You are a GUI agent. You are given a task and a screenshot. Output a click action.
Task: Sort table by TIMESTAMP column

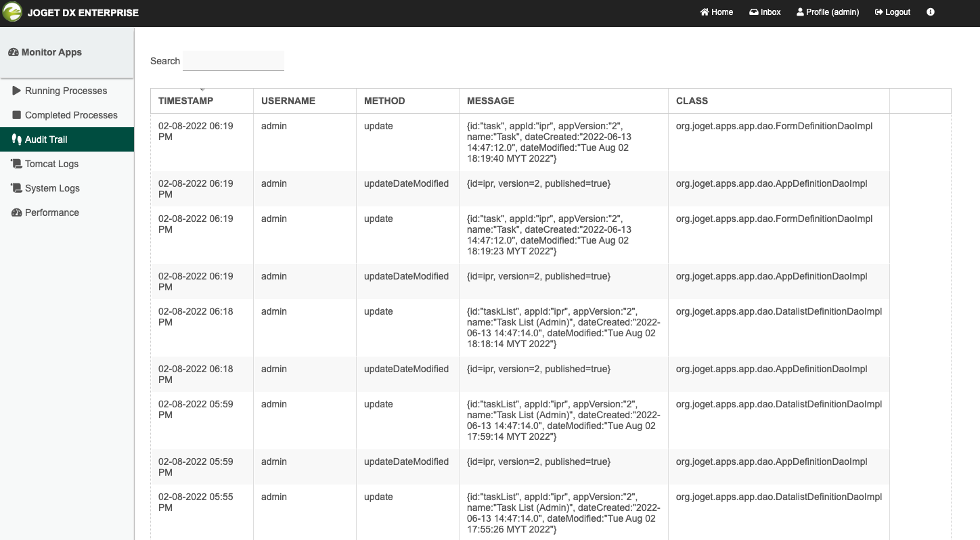pos(185,101)
